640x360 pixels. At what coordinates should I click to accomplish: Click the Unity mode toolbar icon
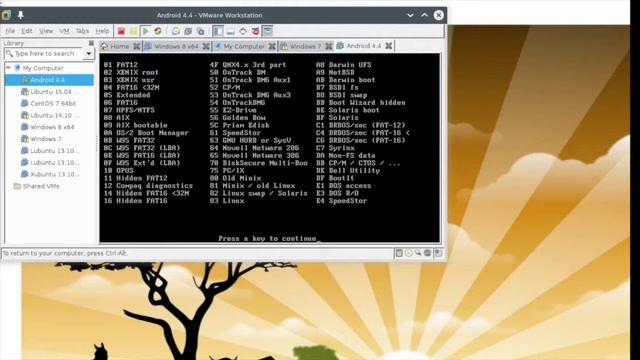pos(256,31)
